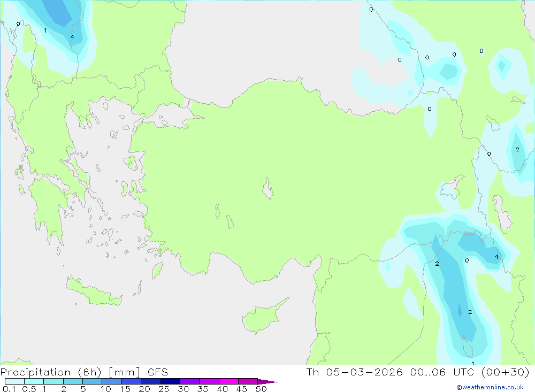Click the 0.5–1 mm legend color swatch
The height and width of the screenshot is (392, 535).
34,381
